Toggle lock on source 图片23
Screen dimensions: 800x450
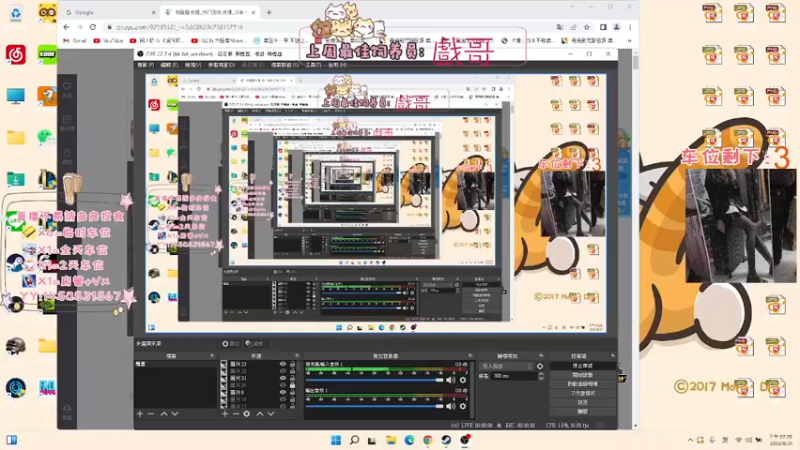(292, 364)
